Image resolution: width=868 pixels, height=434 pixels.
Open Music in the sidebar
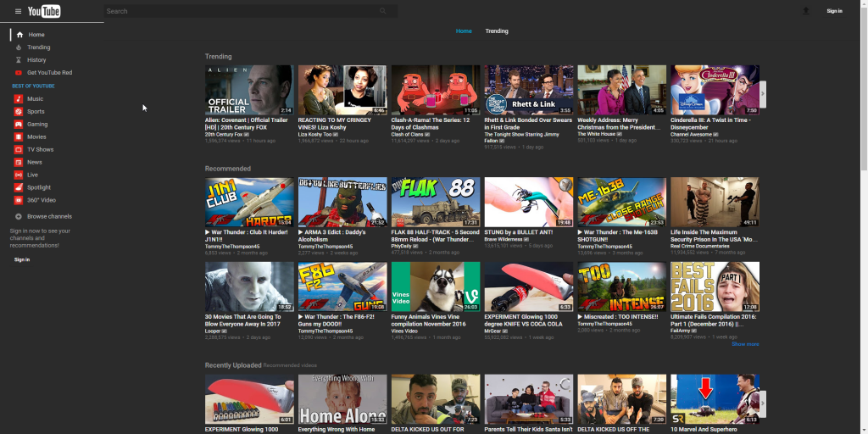pyautogui.click(x=35, y=99)
